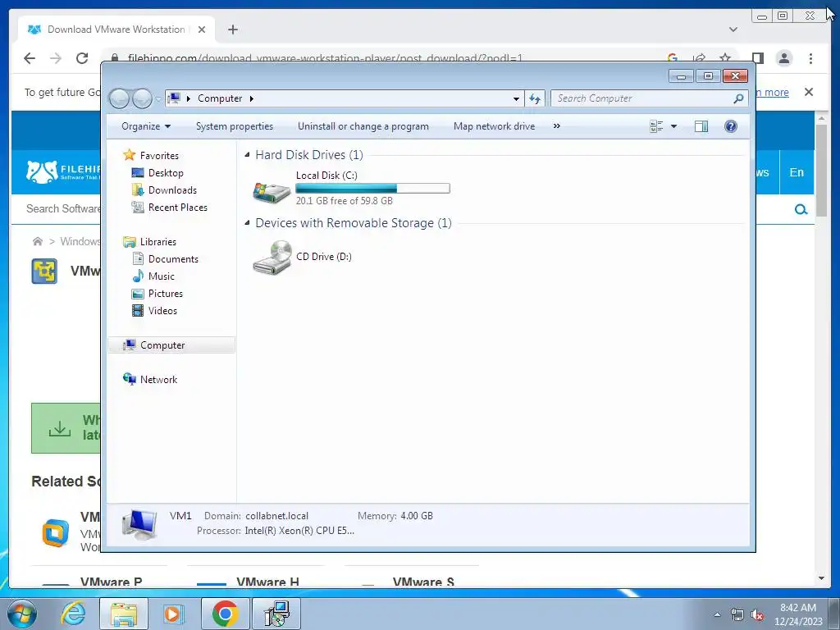Select Music library
This screenshot has height=630, width=840.
(x=161, y=276)
